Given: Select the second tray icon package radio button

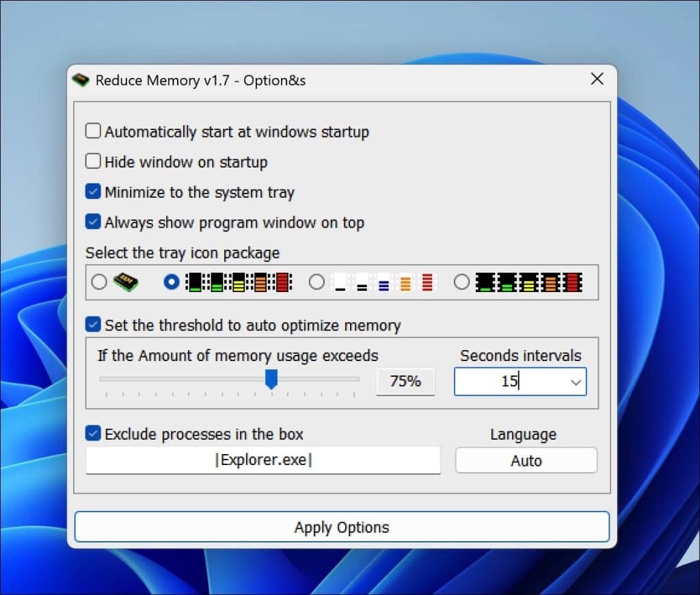Looking at the screenshot, I should point(172,282).
